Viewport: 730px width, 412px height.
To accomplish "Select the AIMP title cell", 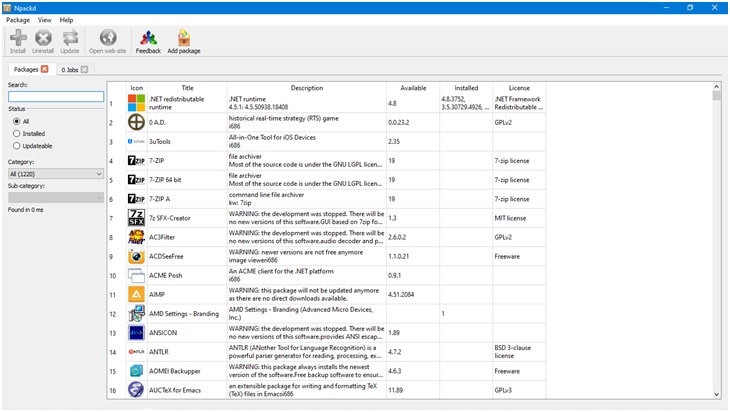I will click(187, 294).
